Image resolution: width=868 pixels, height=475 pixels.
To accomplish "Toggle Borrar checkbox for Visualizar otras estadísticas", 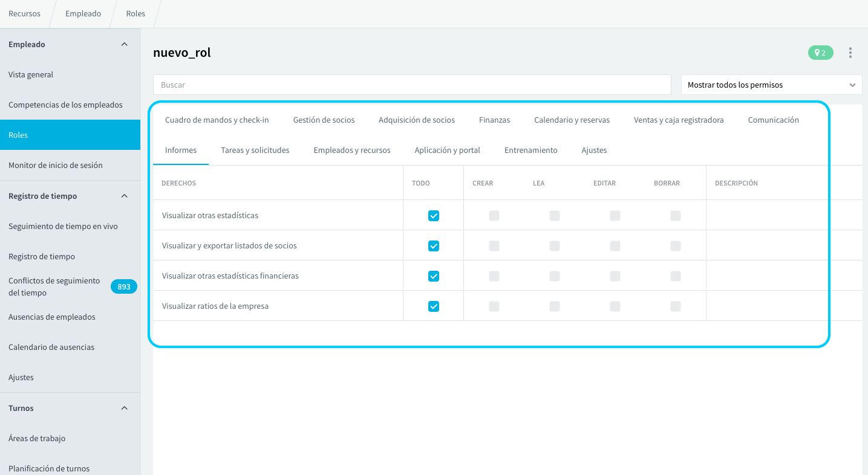I will 676,216.
